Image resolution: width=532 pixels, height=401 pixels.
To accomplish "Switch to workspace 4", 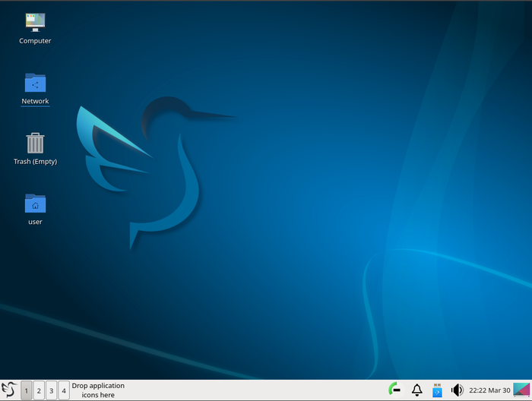I will point(64,391).
